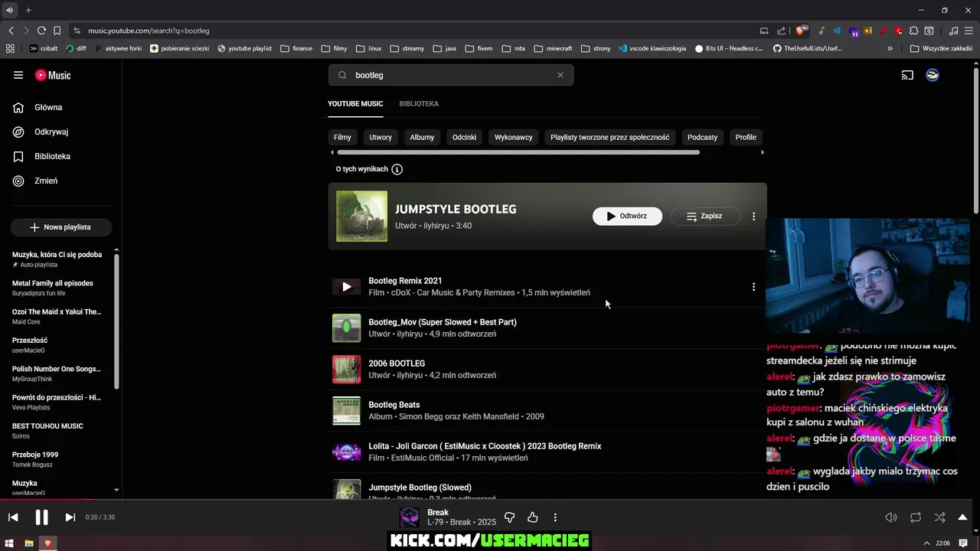Click the browser address bar
980x551 pixels.
point(413,31)
